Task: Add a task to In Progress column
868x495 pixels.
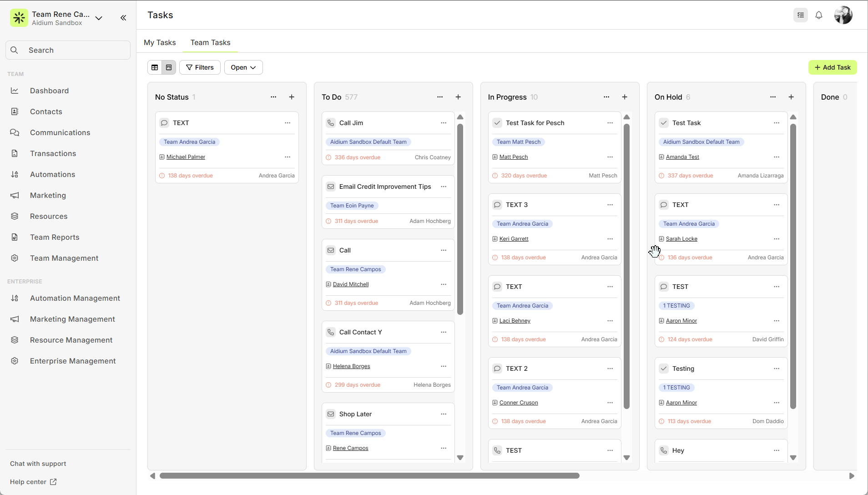Action: 625,97
